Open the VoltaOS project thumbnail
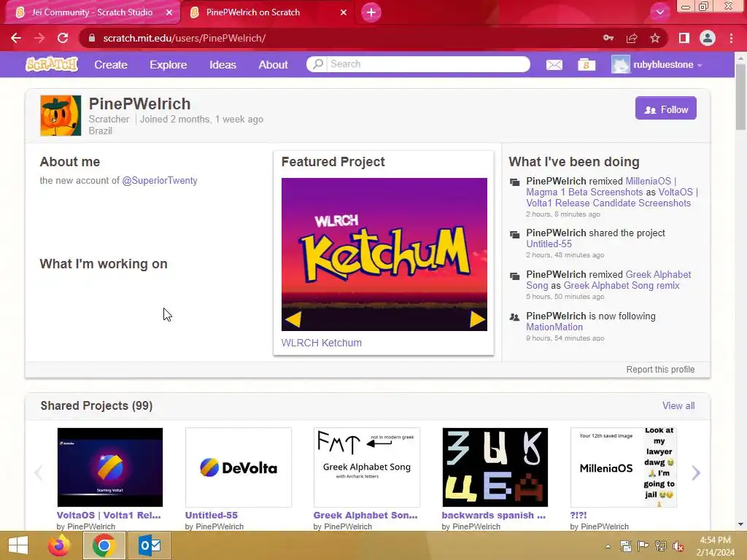This screenshot has width=747, height=560. (x=109, y=467)
